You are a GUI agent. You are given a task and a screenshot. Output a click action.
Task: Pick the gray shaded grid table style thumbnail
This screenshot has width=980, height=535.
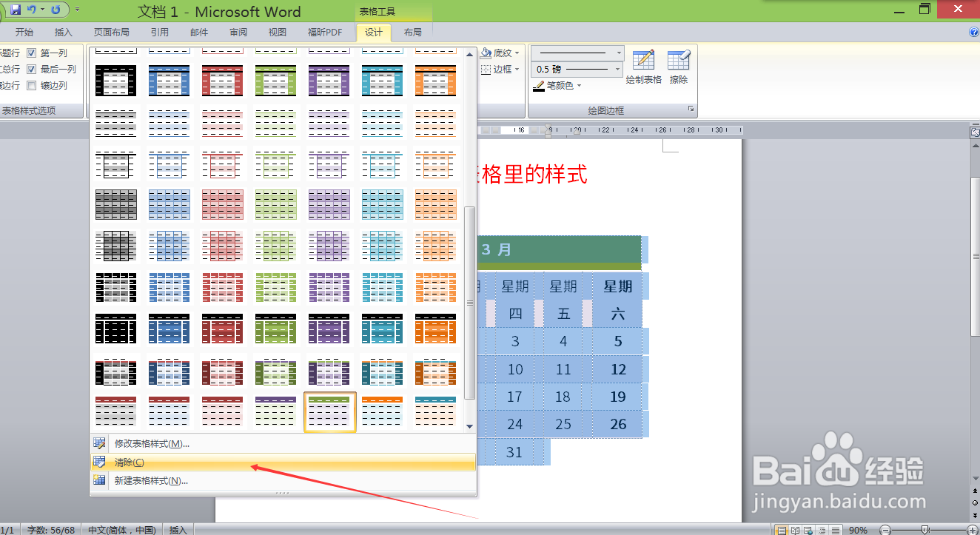(x=116, y=205)
